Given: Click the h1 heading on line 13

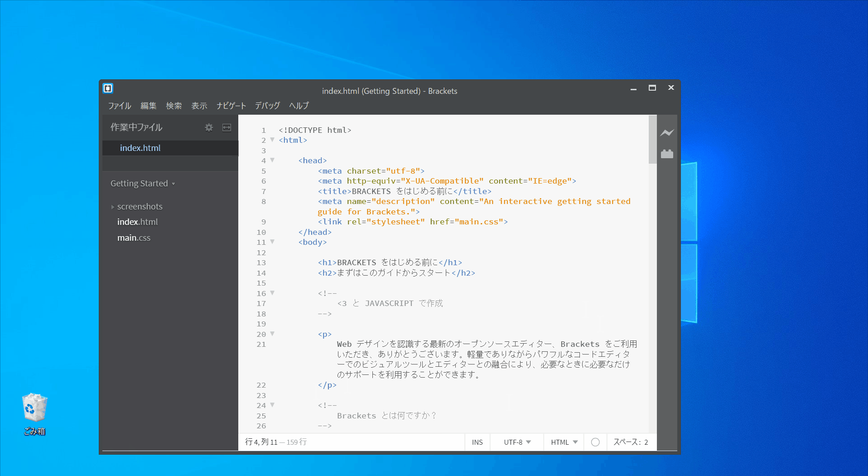Looking at the screenshot, I should pos(390,262).
